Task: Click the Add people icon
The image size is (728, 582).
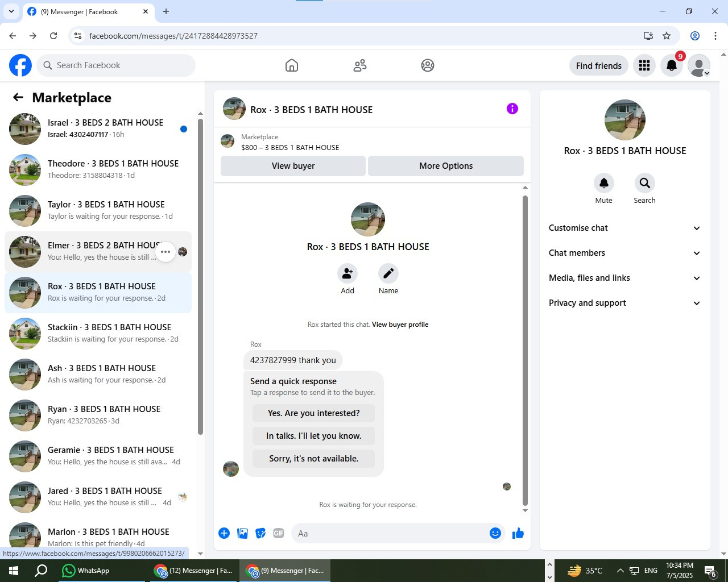Action: (348, 273)
